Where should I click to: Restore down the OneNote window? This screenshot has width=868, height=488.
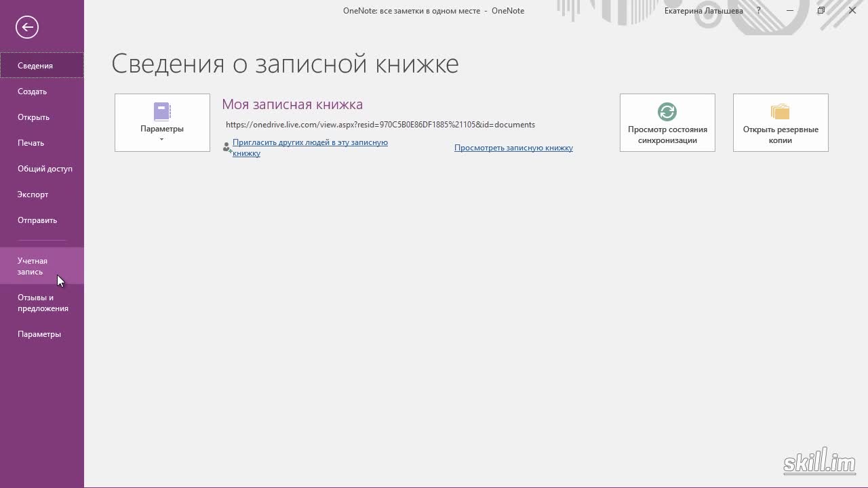pos(821,11)
